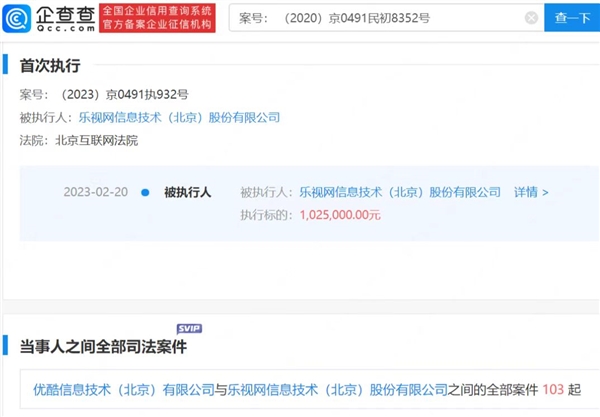Image resolution: width=600 pixels, height=417 pixels.
Task: Click the 北京互联网法院 court name
Action: (x=97, y=140)
